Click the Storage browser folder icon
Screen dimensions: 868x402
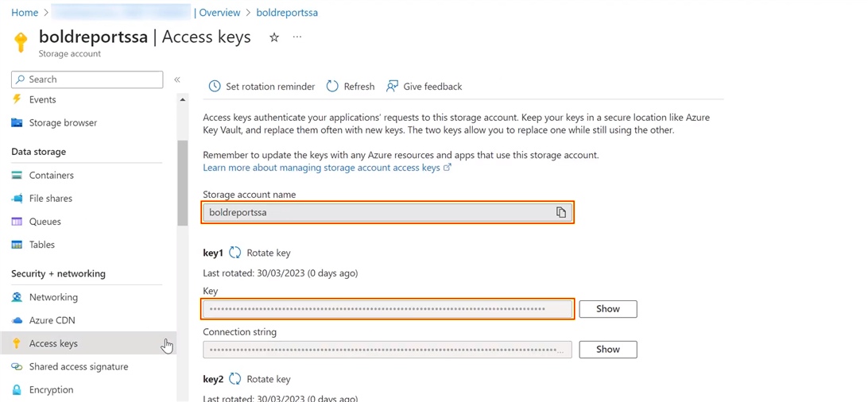(x=17, y=123)
